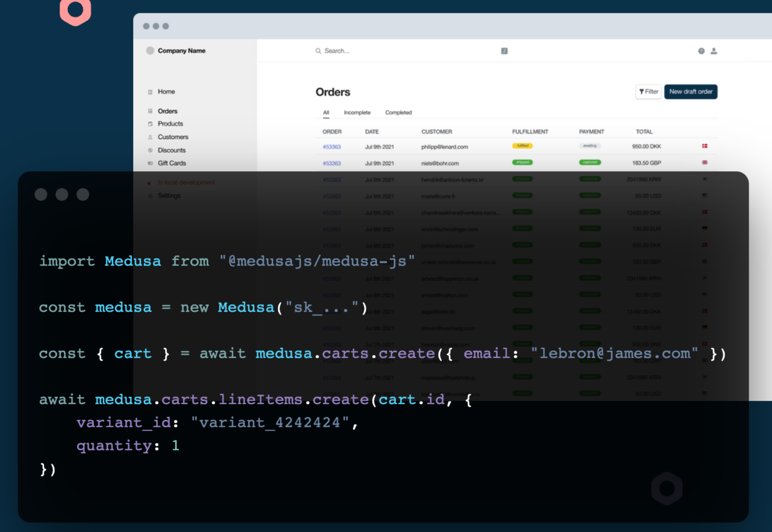Click the Discounts icon in sidebar
772x532 pixels.
pos(150,150)
